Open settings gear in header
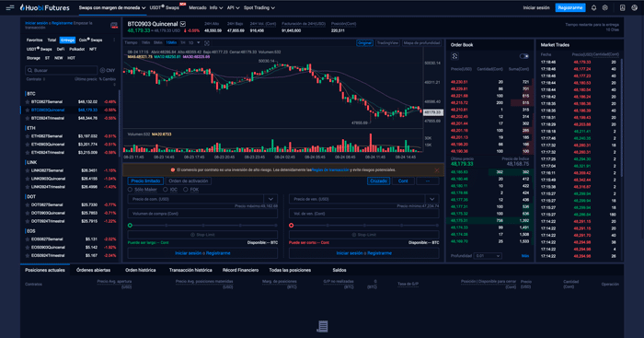 point(605,7)
